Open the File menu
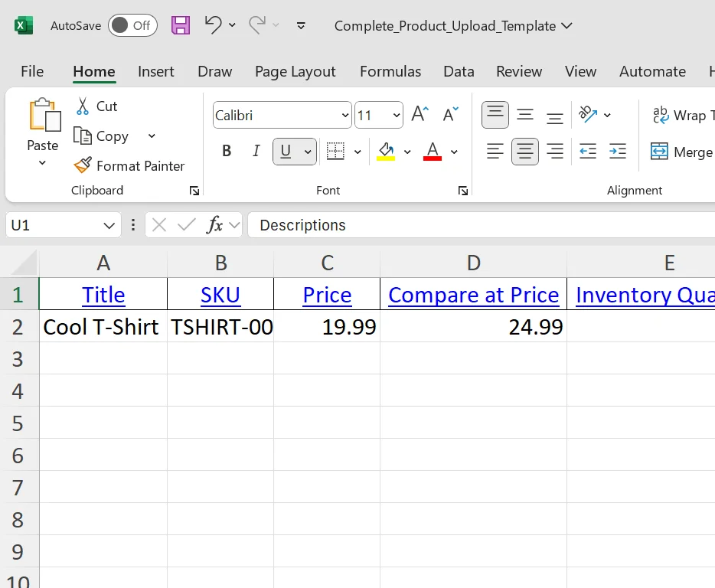 click(x=31, y=71)
